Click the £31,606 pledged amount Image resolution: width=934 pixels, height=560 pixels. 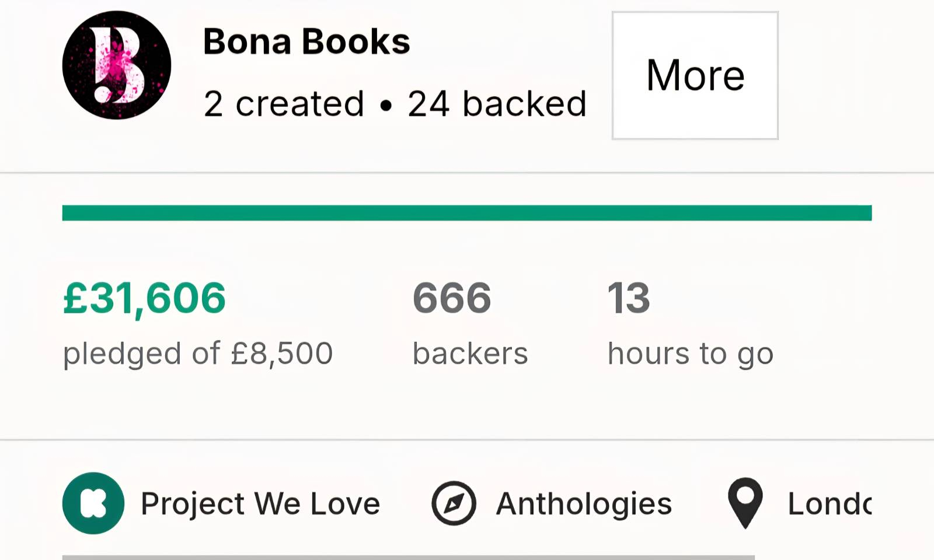tap(144, 298)
